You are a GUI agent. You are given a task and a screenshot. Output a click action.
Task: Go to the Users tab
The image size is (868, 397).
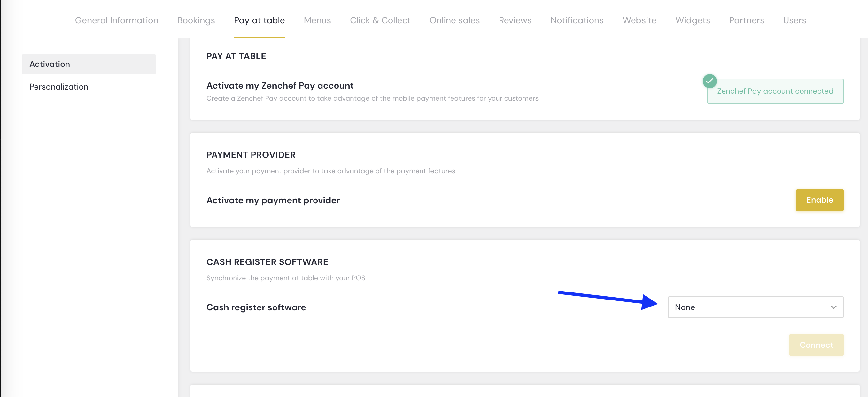[794, 20]
